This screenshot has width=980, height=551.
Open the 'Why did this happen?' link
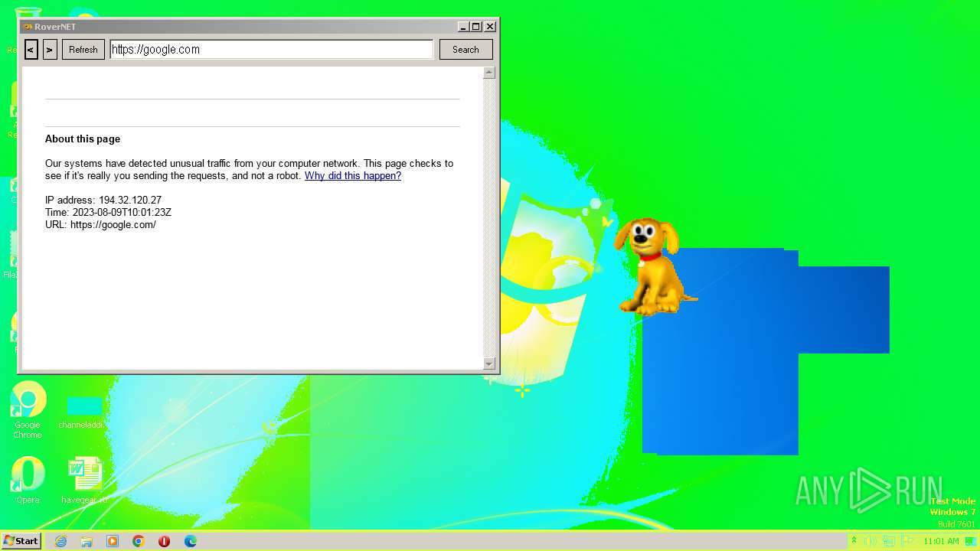353,176
